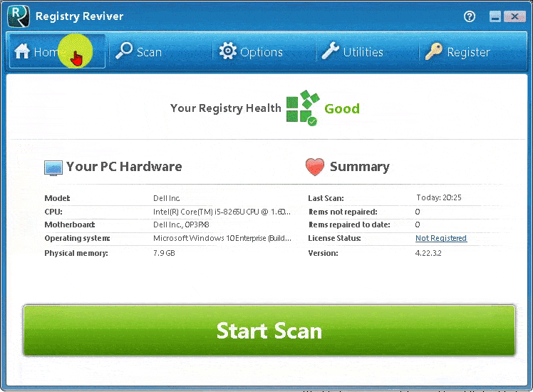Click the 'CPU:' label
Screen dimensions: 533x392
[x=53, y=212]
